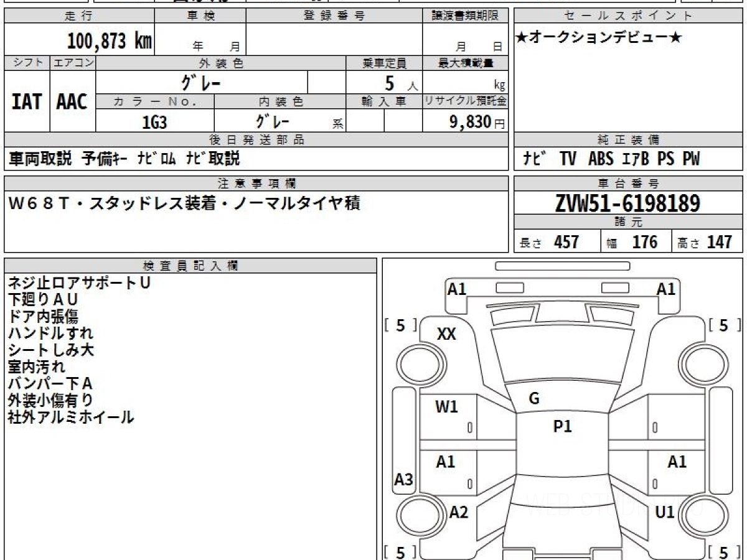Select the 5 人 seating capacity value
This screenshot has height=560, width=747.
(x=402, y=83)
